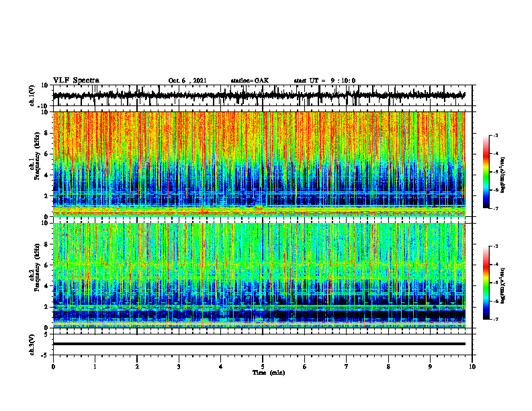532x411 pixels.
Task: Select the "start UT = 9 : 10: 0" text
Action: click(x=324, y=81)
